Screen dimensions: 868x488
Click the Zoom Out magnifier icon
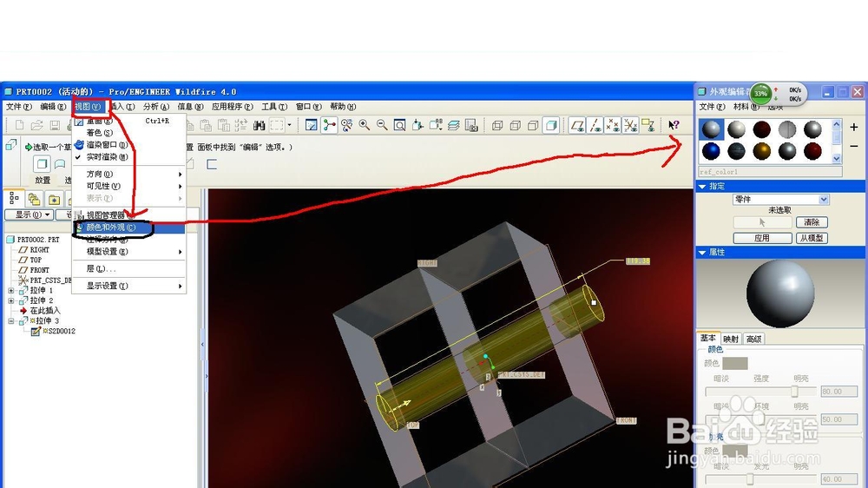pos(382,126)
